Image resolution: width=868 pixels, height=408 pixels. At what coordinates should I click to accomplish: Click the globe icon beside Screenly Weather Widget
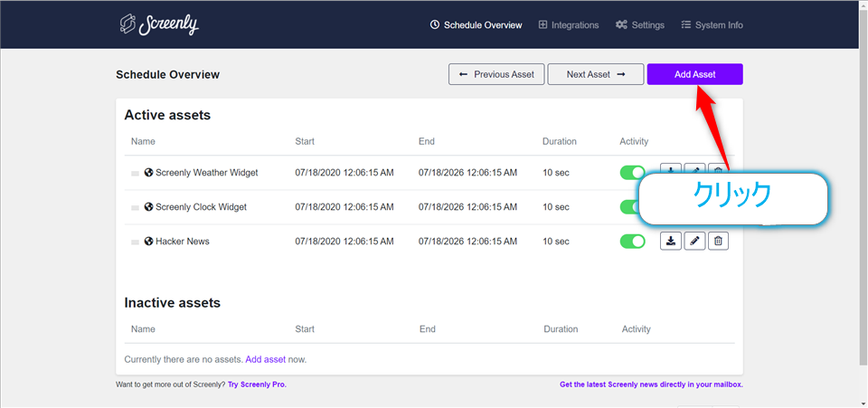click(x=148, y=172)
